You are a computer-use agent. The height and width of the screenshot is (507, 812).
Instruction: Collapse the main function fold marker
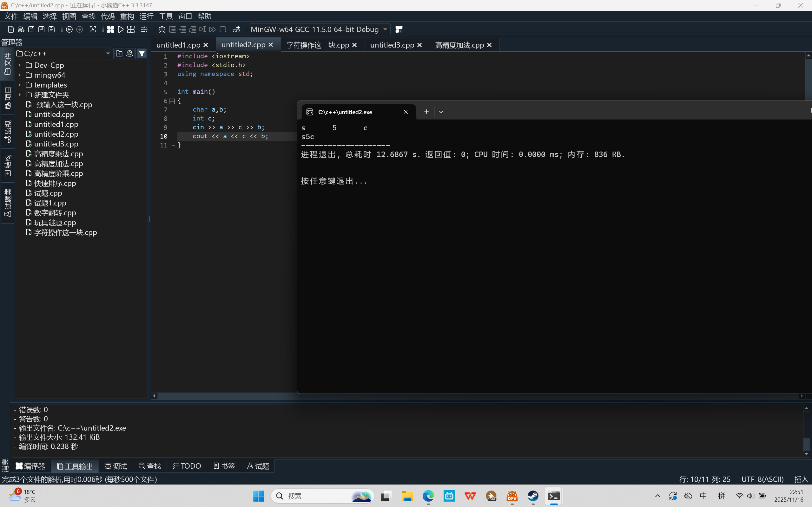172,101
